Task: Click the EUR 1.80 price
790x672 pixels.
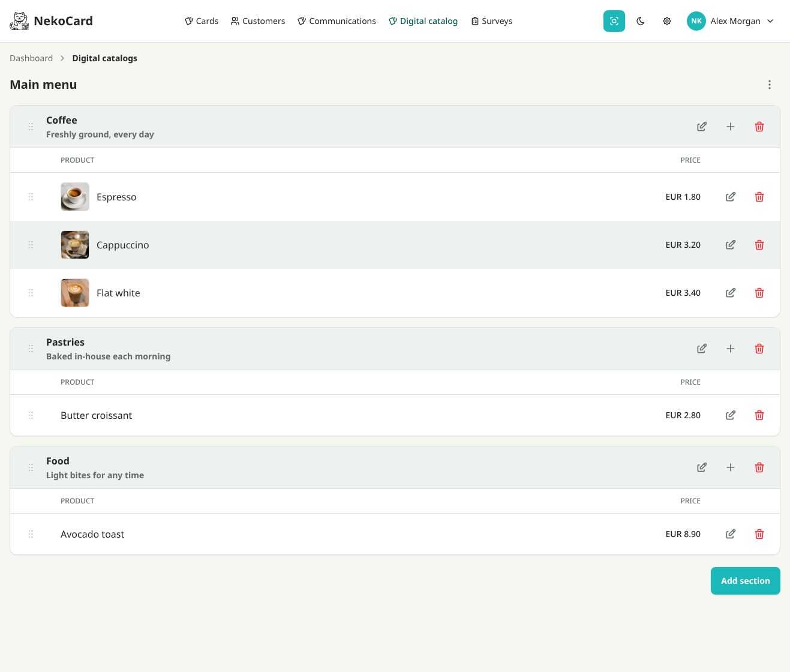Action: [683, 197]
